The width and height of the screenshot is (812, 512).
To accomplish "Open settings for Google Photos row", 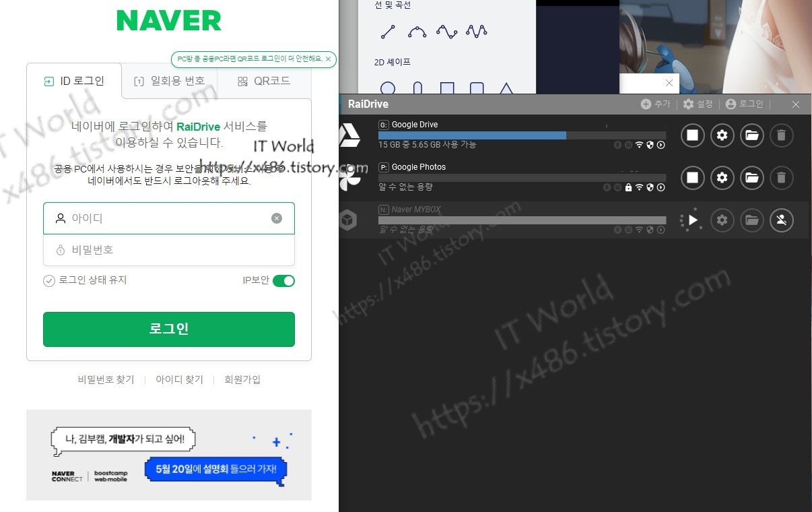I will (x=722, y=178).
